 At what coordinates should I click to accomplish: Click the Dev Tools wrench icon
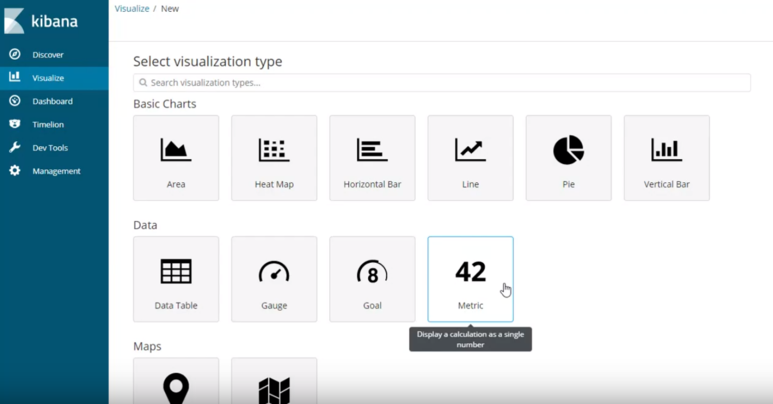click(15, 147)
